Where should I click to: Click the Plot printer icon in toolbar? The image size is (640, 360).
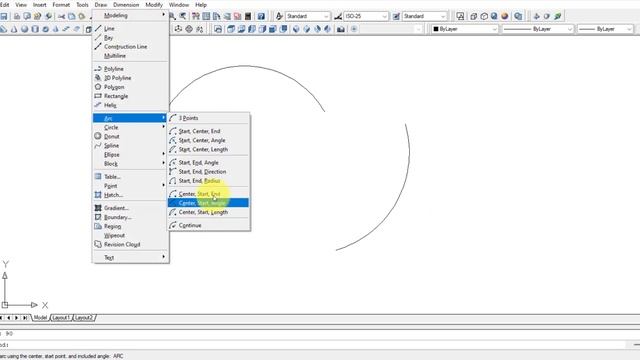click(x=17, y=16)
